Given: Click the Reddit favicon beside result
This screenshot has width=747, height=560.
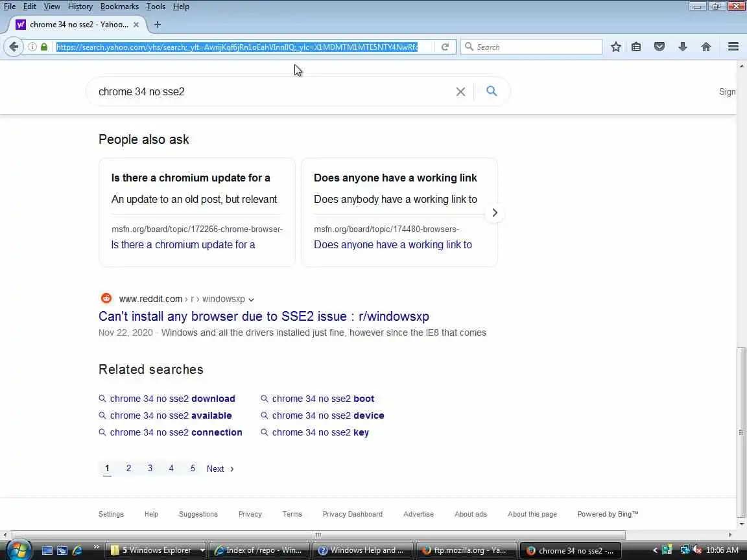Looking at the screenshot, I should click(106, 299).
